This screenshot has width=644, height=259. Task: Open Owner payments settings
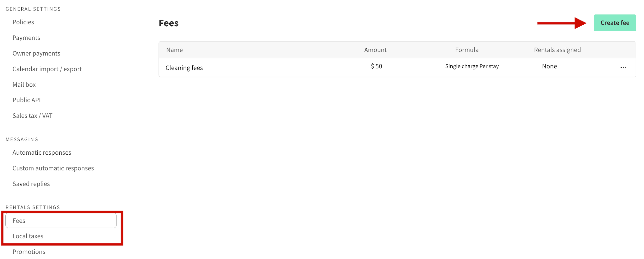36,53
